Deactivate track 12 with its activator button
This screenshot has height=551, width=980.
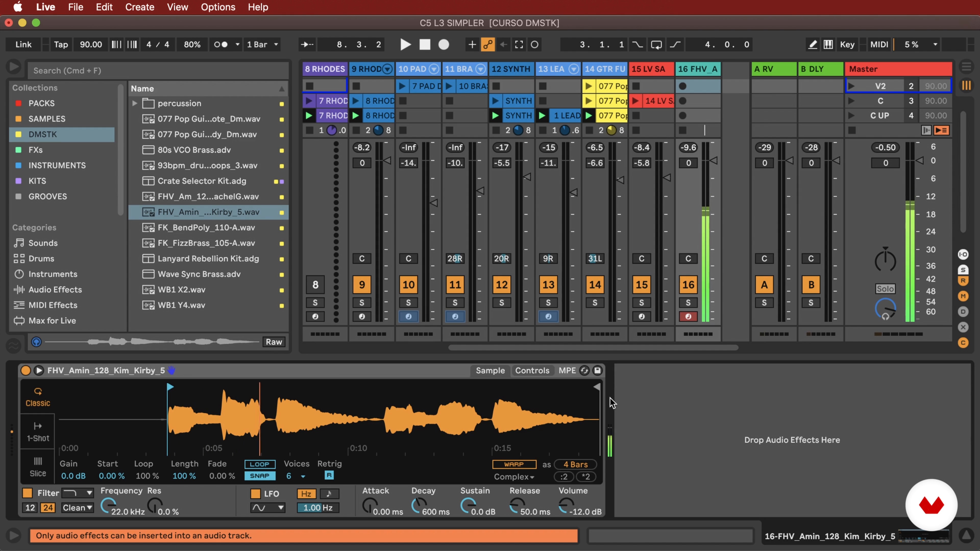click(501, 284)
